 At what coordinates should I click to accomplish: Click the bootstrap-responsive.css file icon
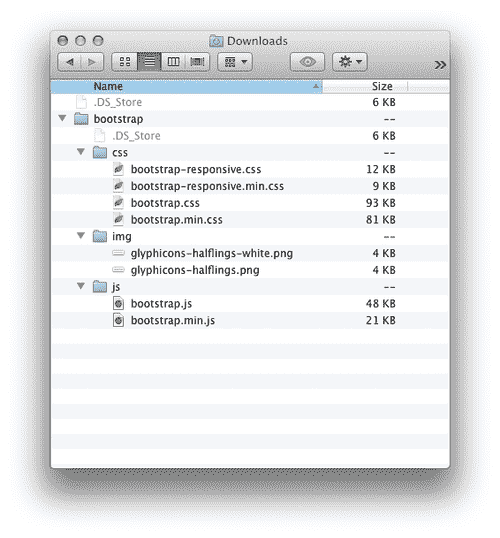point(118,169)
